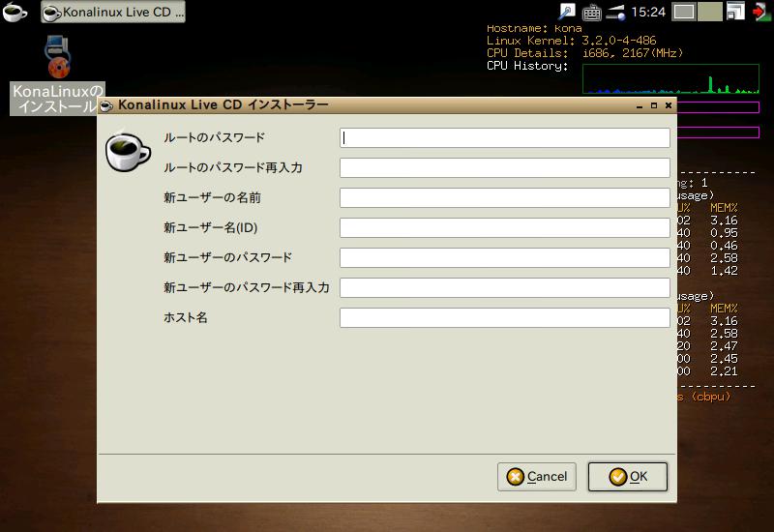Click the large coffee cup dialog image
Viewport: 774px width, 532px height.
[128, 152]
